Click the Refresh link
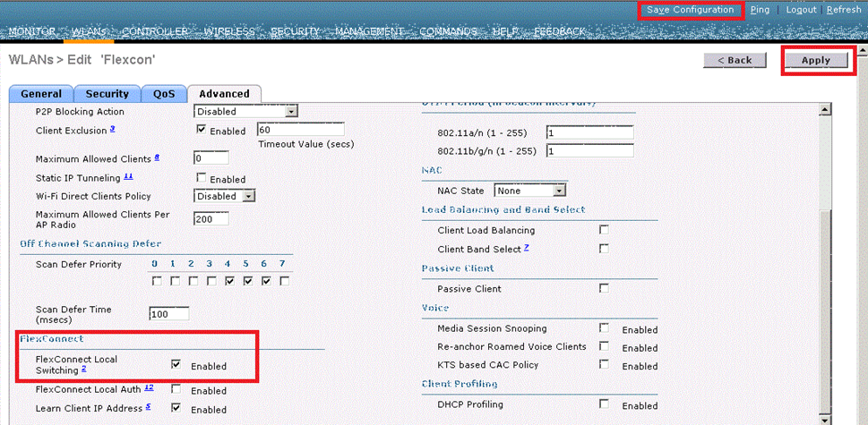 (x=844, y=10)
